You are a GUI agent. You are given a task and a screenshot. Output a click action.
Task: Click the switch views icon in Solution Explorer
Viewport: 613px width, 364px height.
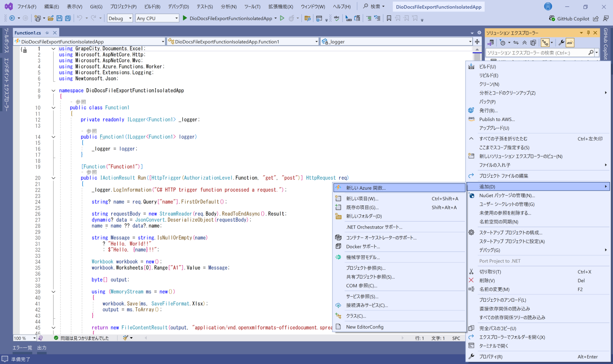coord(491,43)
